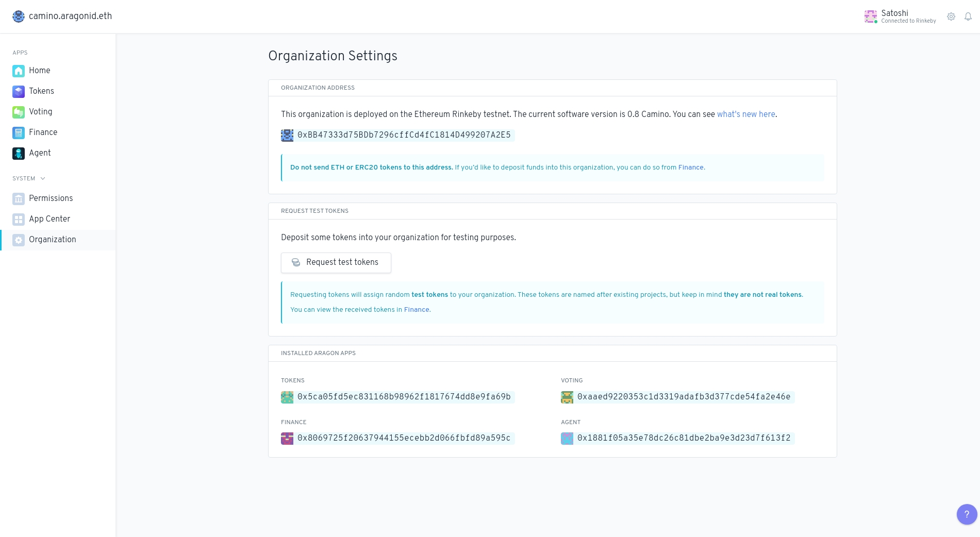Open the help question mark button
The height and width of the screenshot is (537, 980).
pyautogui.click(x=967, y=514)
